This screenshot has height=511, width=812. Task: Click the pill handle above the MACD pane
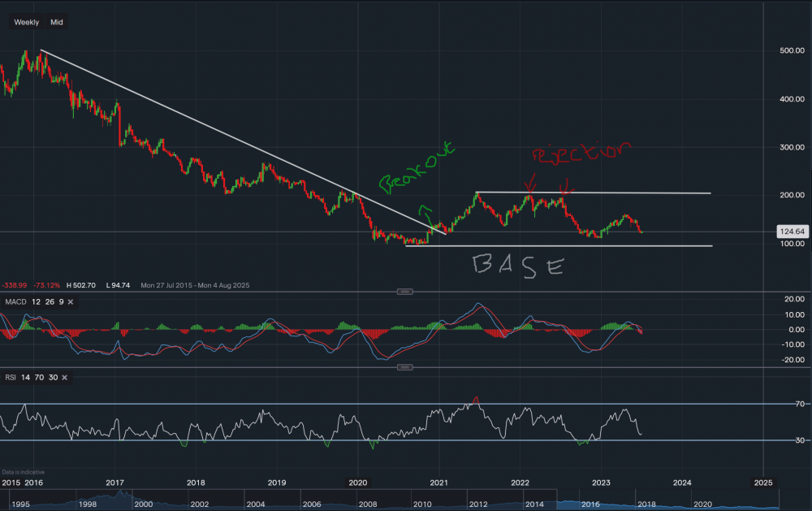[x=405, y=291]
